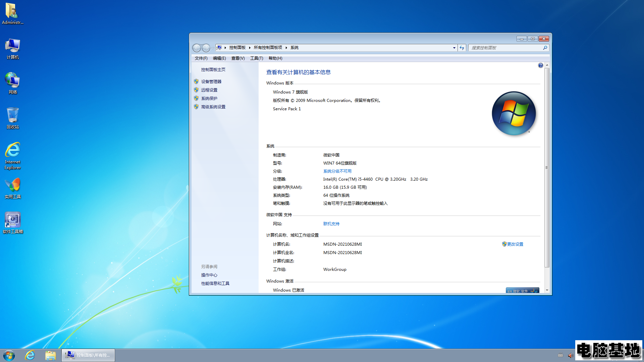Click the vertical scrollbar thumb
The image size is (644, 362).
[x=547, y=168]
